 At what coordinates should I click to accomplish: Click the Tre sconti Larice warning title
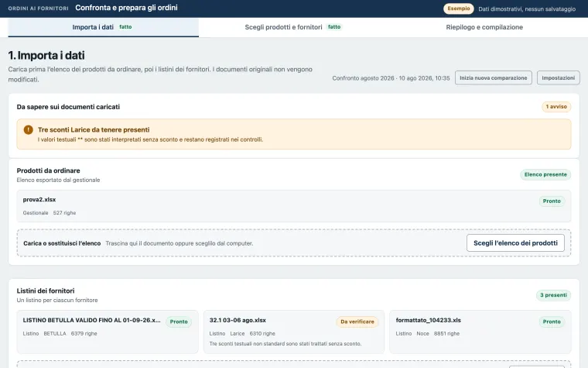click(x=94, y=129)
